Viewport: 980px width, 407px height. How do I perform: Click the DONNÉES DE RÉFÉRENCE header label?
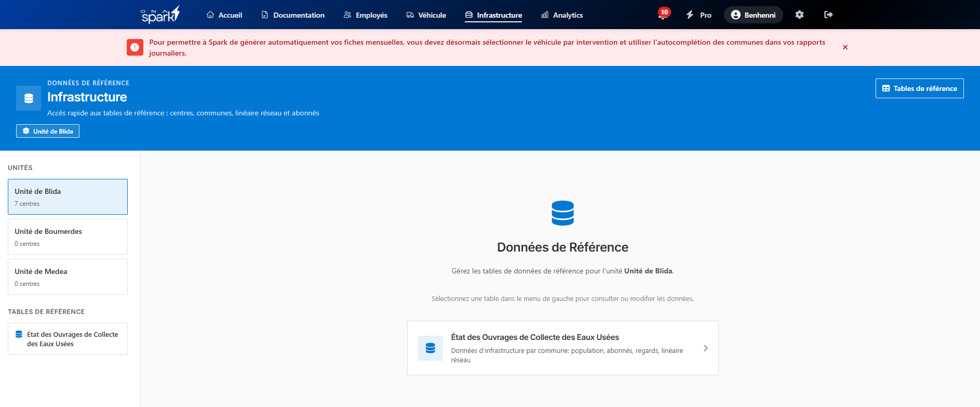88,83
